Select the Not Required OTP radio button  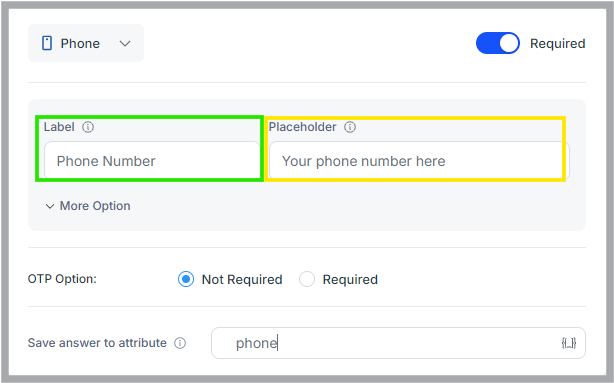(186, 279)
